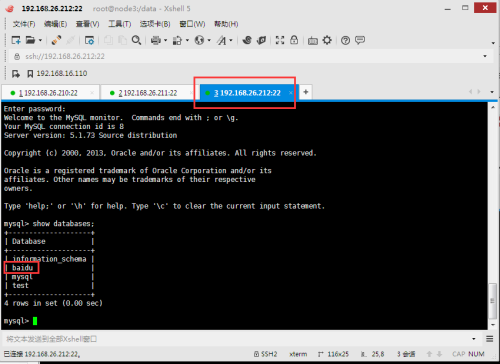Add a new tab with plus button
Viewport: 500px width, 364px height.
click(x=306, y=92)
